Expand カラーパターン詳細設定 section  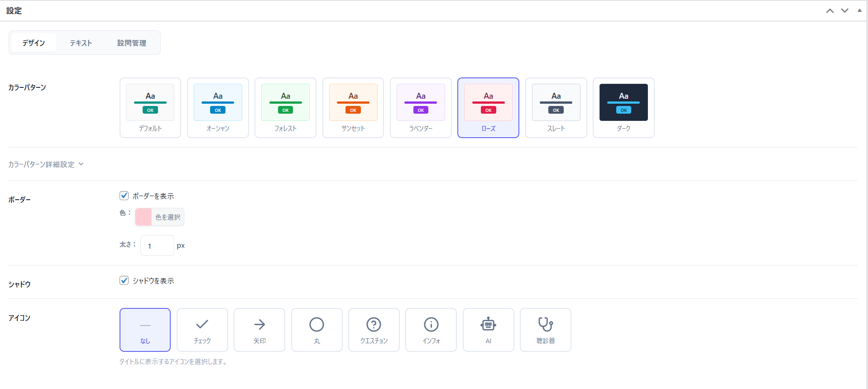46,164
